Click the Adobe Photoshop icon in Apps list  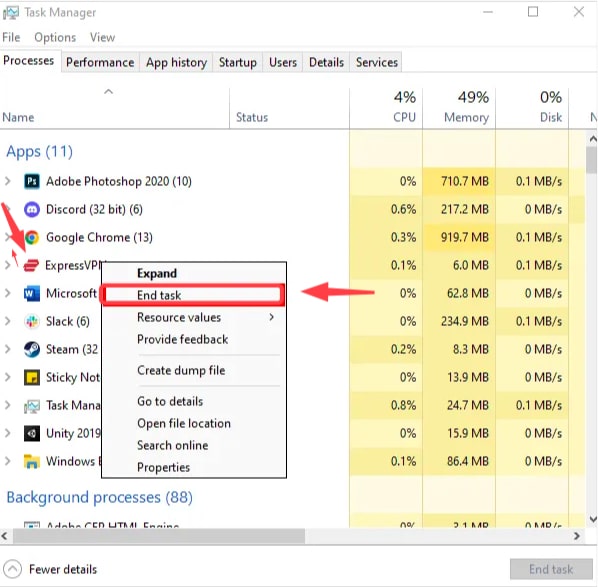click(x=32, y=181)
